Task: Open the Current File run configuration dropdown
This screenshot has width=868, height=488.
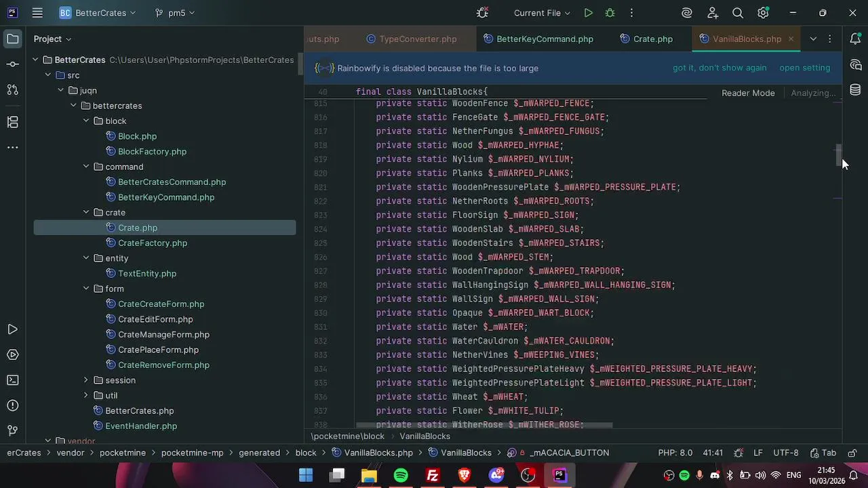Action: 542,13
